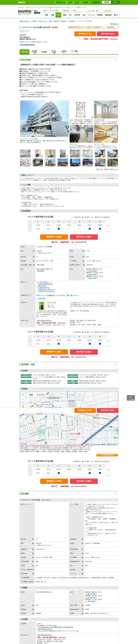Select リフォーム navigation tab
This screenshot has width=138, height=644.
pos(91,15)
